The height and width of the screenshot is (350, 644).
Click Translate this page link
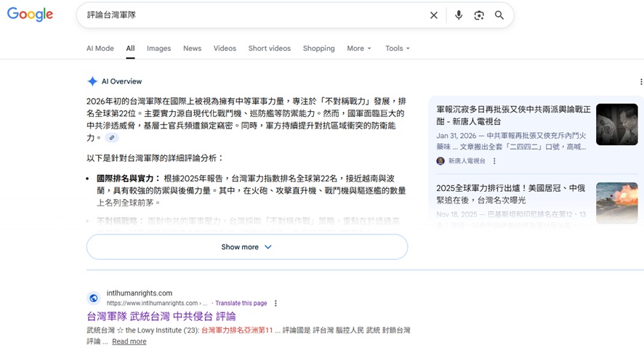241,304
